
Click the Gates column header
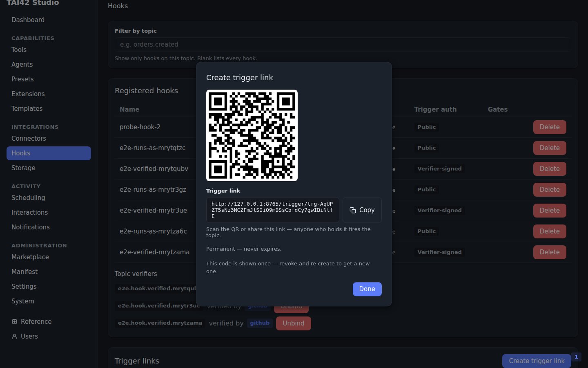pos(498,110)
